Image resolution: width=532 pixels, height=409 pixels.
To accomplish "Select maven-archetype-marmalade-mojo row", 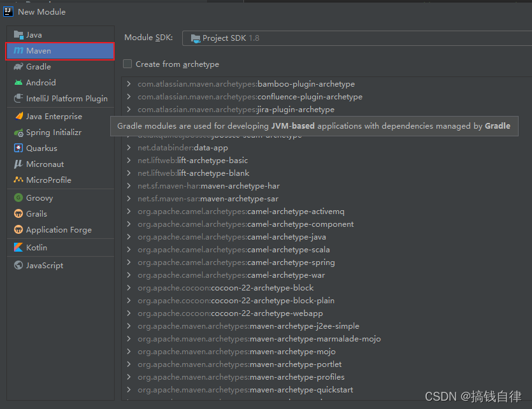I will (326, 338).
